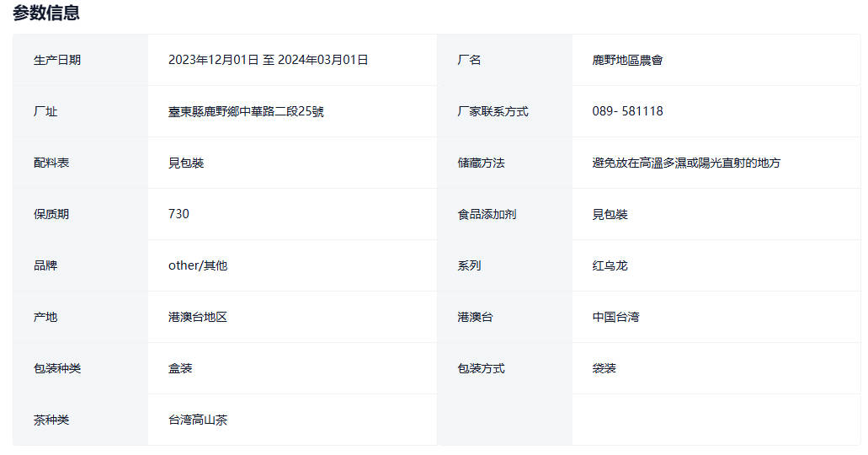This screenshot has width=868, height=455.
Task: Click the 包装种类 label
Action: tap(57, 368)
